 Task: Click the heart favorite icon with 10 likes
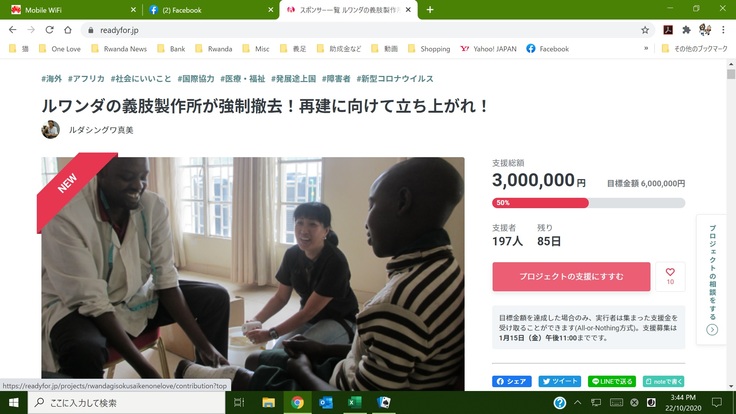[x=670, y=276]
